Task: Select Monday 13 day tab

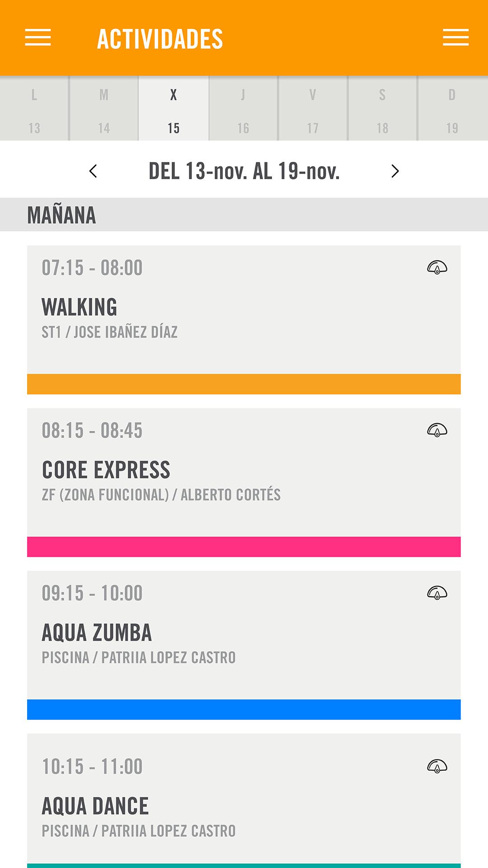Action: [x=34, y=108]
